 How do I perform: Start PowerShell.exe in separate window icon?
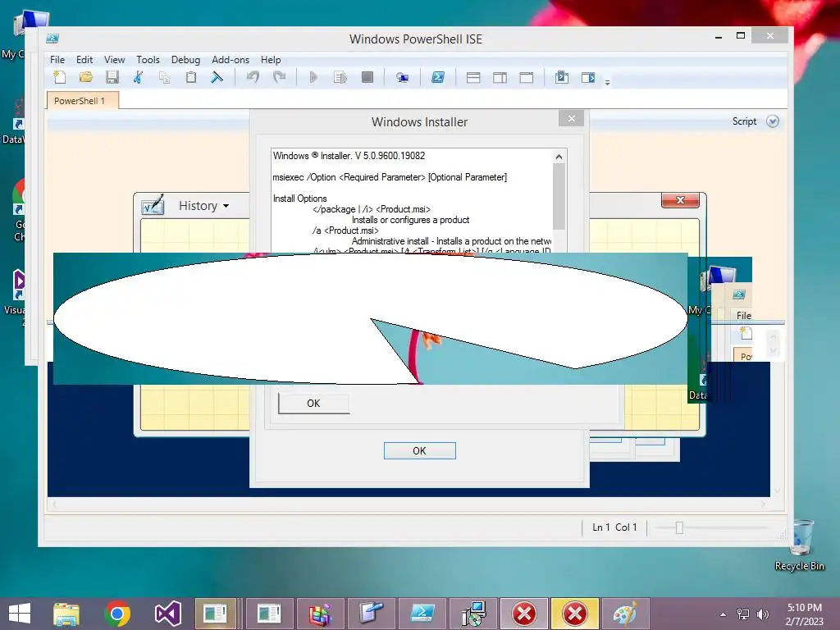coord(438,78)
